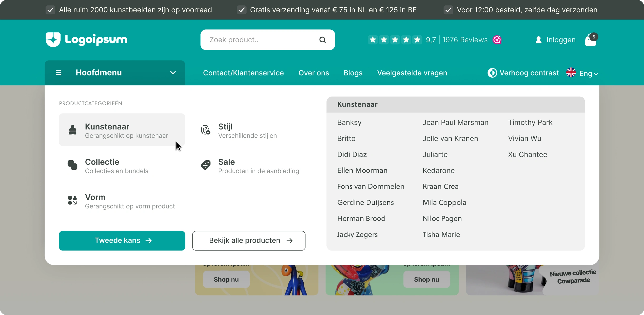Click the Tweede kans button
Viewport: 644px width, 315px height.
[122, 240]
